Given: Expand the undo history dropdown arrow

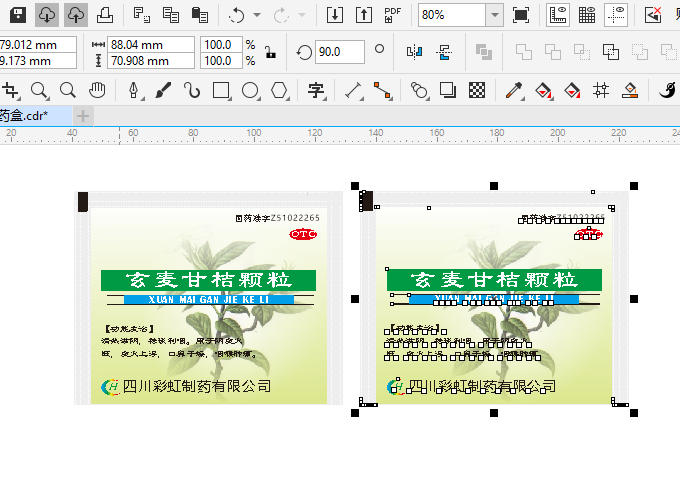Looking at the screenshot, I should pyautogui.click(x=257, y=15).
